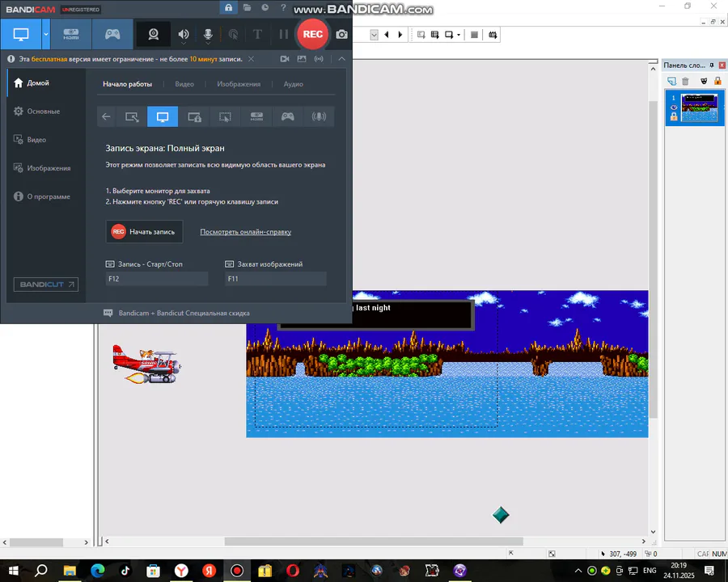Image resolution: width=728 pixels, height=582 pixels.
Task: Select audio-only recording mode icon
Action: click(x=319, y=116)
